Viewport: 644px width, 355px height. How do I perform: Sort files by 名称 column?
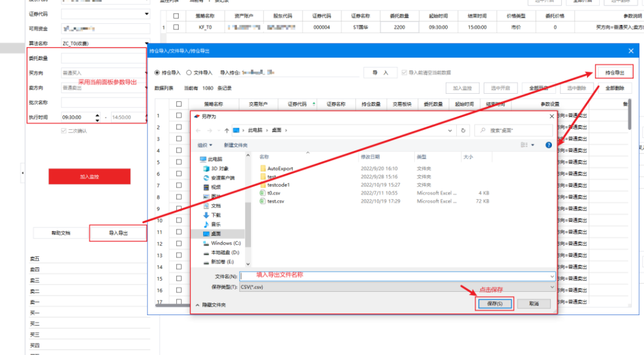tap(264, 157)
